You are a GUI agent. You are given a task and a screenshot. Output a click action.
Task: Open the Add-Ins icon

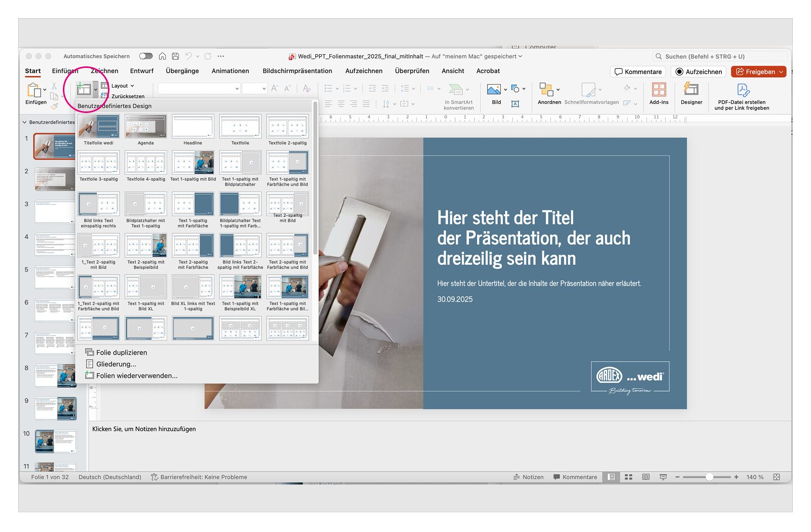click(x=658, y=90)
